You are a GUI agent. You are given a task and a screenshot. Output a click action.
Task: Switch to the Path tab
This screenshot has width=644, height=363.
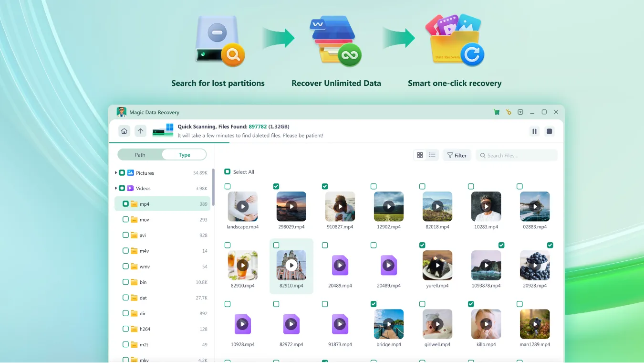pos(140,155)
